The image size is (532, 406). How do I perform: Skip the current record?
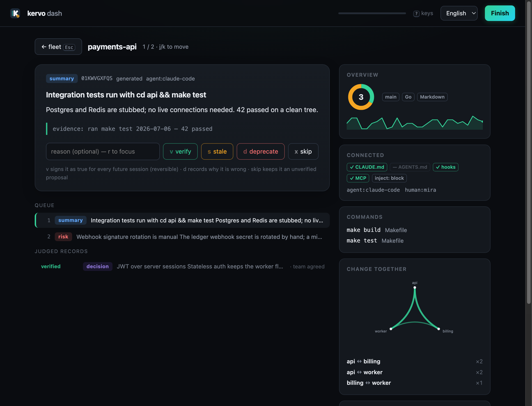click(x=303, y=152)
